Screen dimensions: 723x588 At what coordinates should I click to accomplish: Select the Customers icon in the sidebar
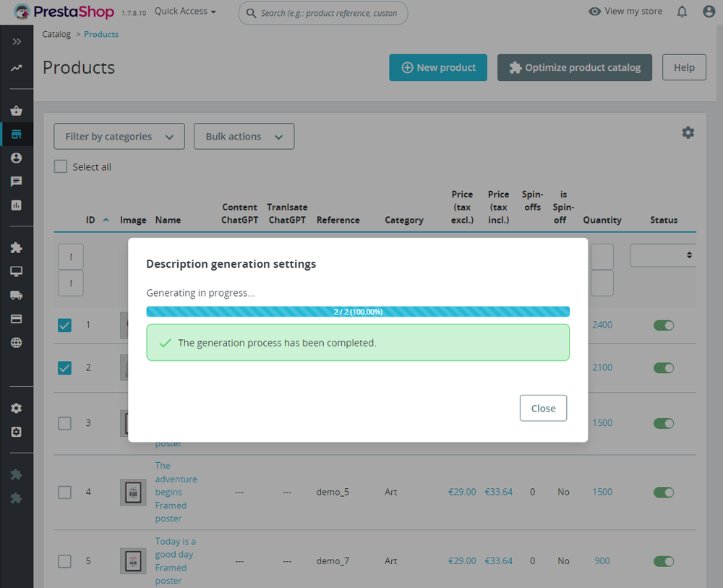coord(16,158)
